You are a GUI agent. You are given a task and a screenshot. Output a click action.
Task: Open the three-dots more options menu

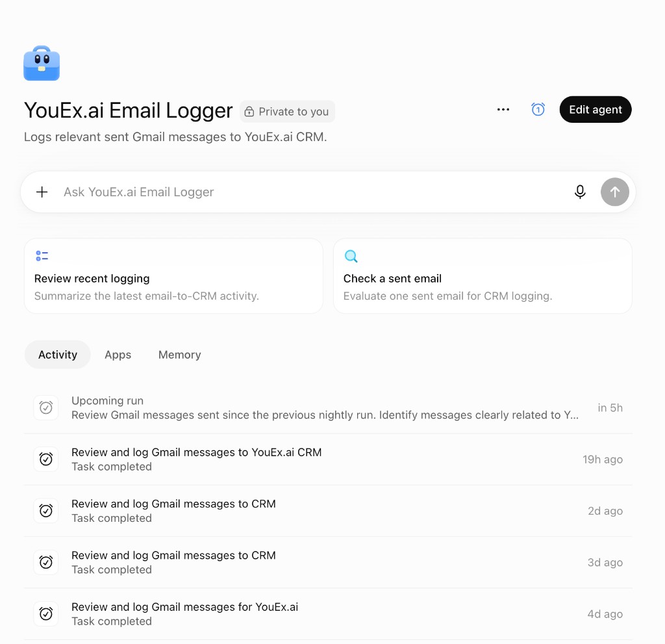tap(503, 110)
